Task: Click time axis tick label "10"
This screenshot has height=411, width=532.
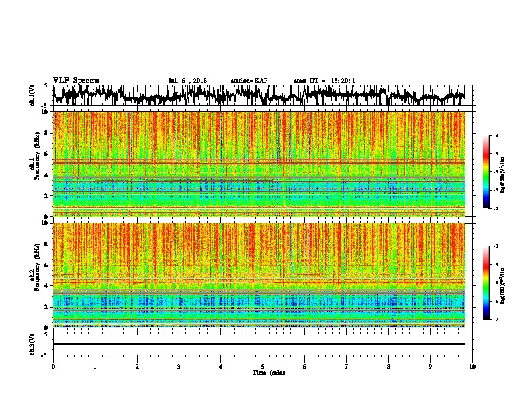Action: (472, 367)
